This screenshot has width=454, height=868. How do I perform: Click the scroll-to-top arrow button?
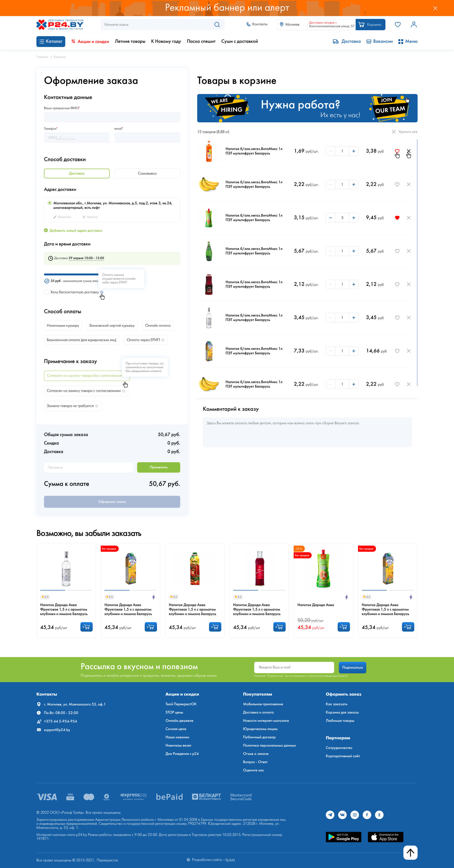click(410, 852)
